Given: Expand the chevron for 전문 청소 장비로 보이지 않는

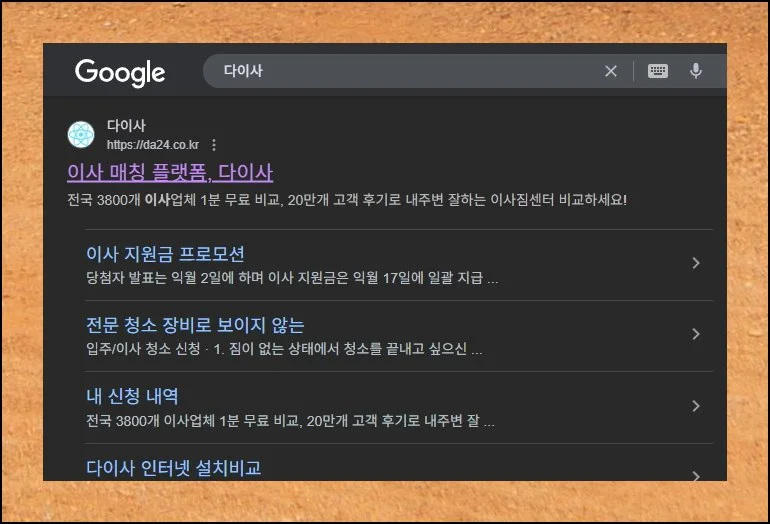Looking at the screenshot, I should 696,334.
